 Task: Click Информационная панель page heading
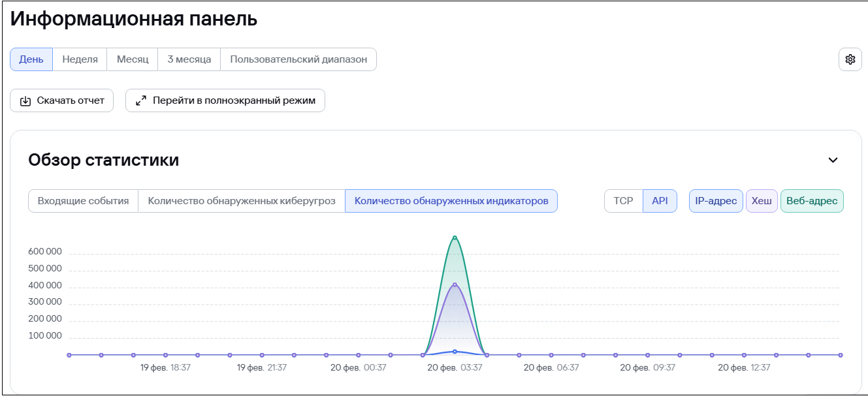134,20
